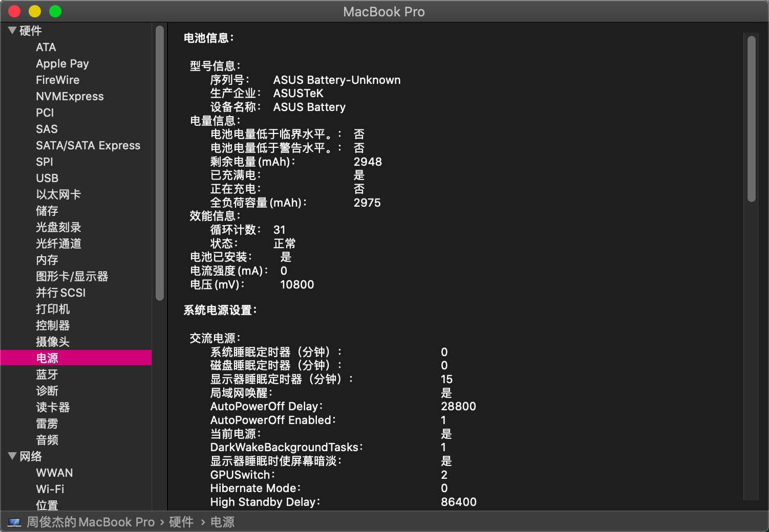
Task: Select 打印机 in the sidebar
Action: (x=53, y=309)
